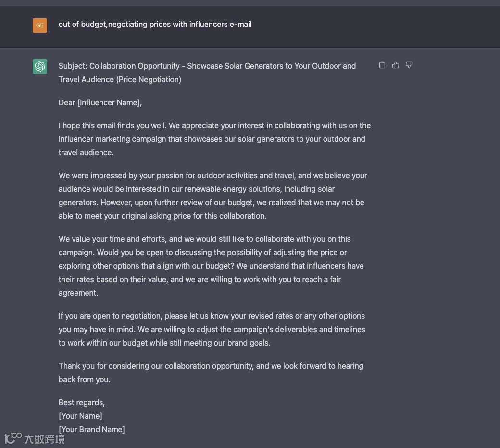
Task: Click the "travel audience." line in first paragraph
Action: click(86, 152)
